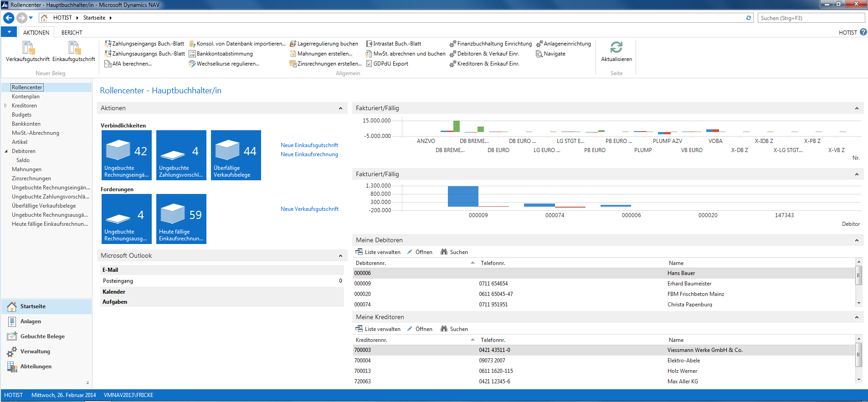Screen dimensions: 868x402
Task: Collapse the Aktionen part
Action: (x=340, y=108)
